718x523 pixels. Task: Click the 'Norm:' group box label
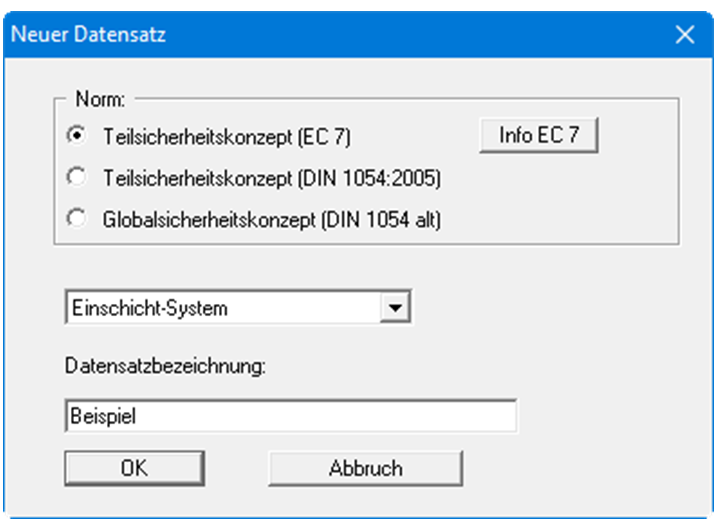pos(99,100)
